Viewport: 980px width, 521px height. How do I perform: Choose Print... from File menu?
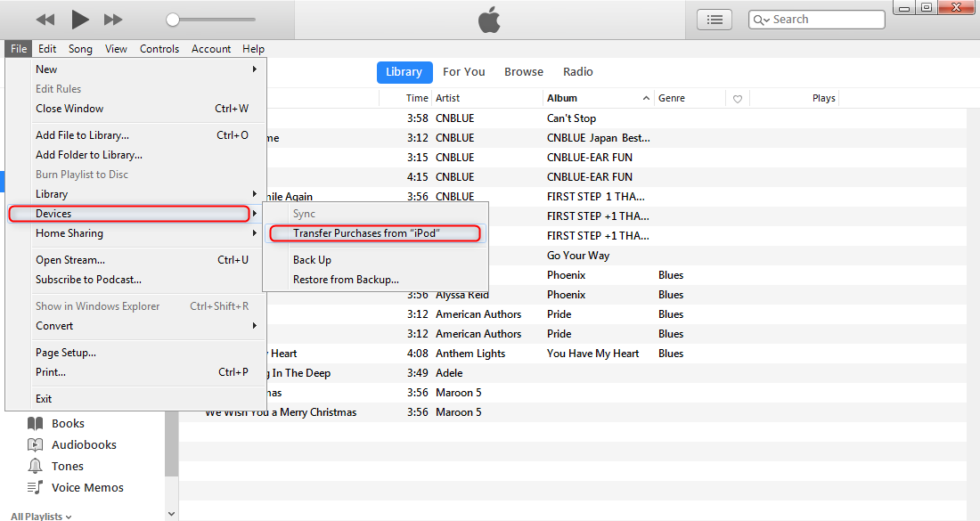click(x=136, y=372)
